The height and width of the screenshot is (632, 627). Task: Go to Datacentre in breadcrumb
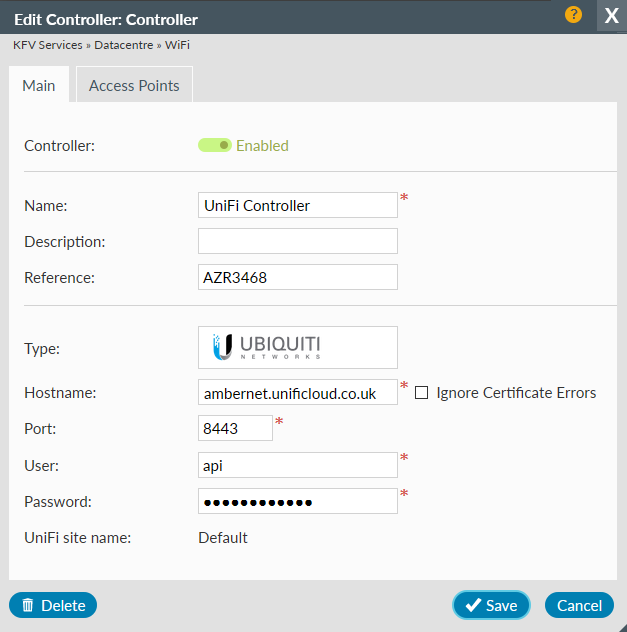[x=124, y=45]
